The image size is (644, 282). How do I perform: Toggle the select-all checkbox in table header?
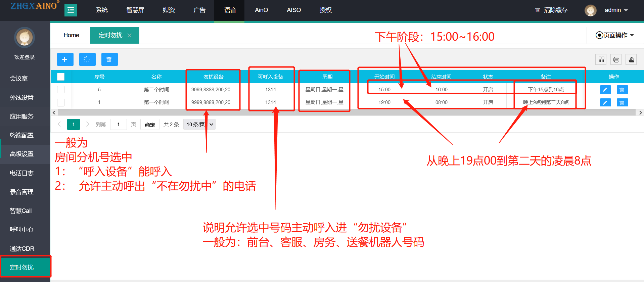click(61, 77)
